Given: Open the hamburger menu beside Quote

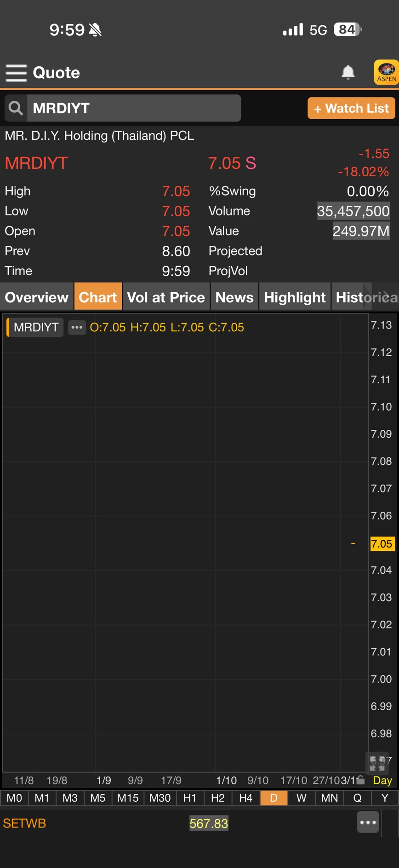Looking at the screenshot, I should [x=16, y=73].
